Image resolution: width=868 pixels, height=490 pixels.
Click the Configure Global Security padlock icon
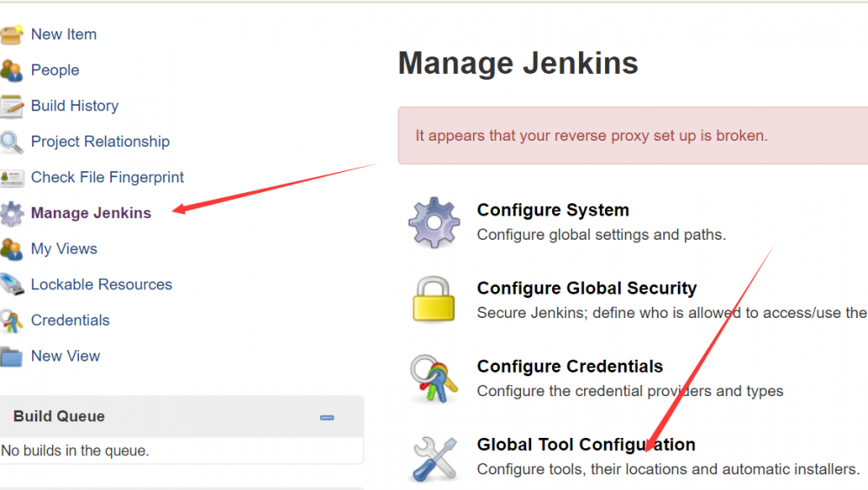(433, 300)
